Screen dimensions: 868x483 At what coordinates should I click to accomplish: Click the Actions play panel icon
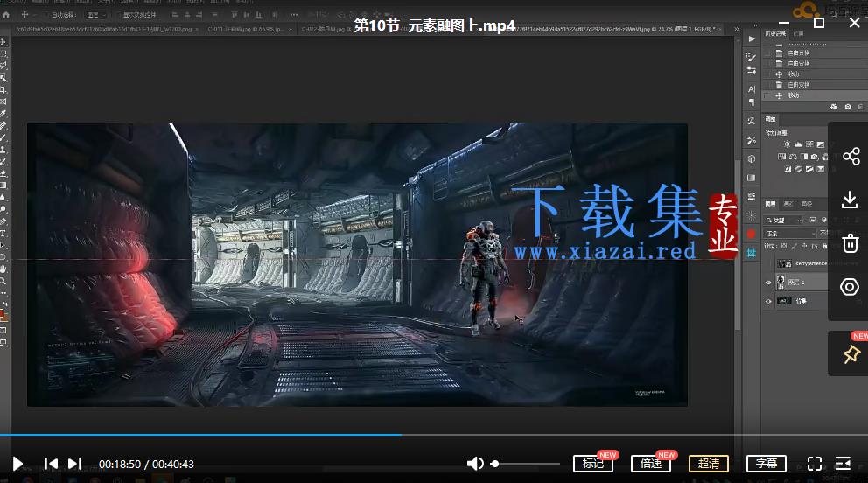coord(752,39)
